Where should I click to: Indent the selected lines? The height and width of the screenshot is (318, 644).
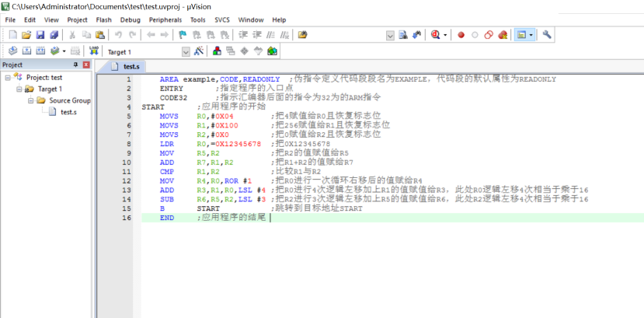click(243, 35)
